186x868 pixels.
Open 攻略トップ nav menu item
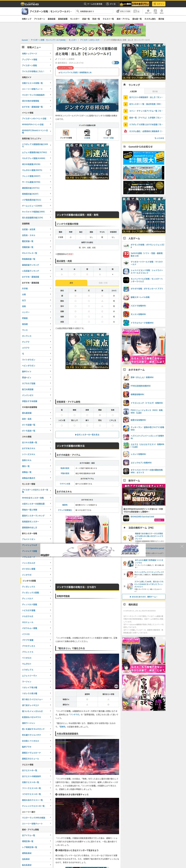tap(27, 19)
